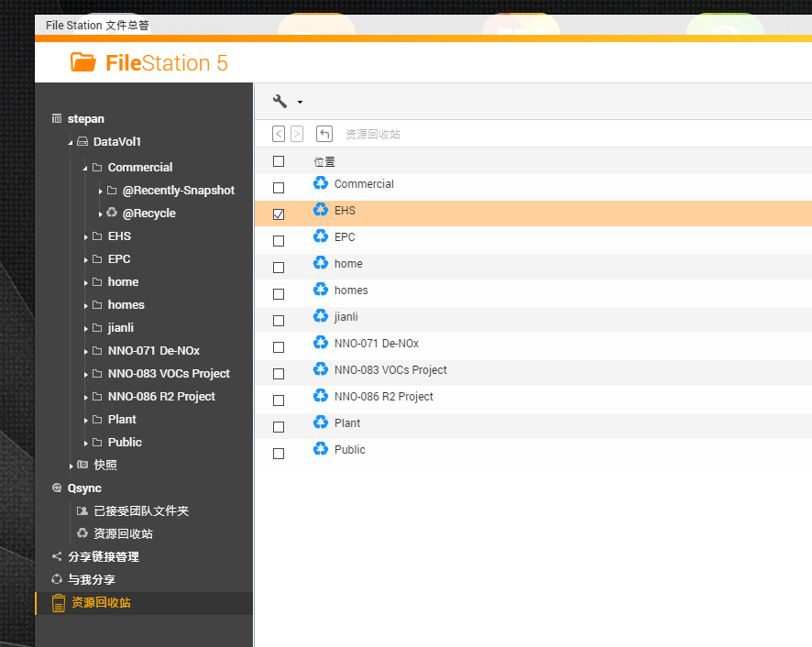Expand the jianli folder in sidebar
Image resolution: width=812 pixels, height=647 pixels.
tap(85, 328)
